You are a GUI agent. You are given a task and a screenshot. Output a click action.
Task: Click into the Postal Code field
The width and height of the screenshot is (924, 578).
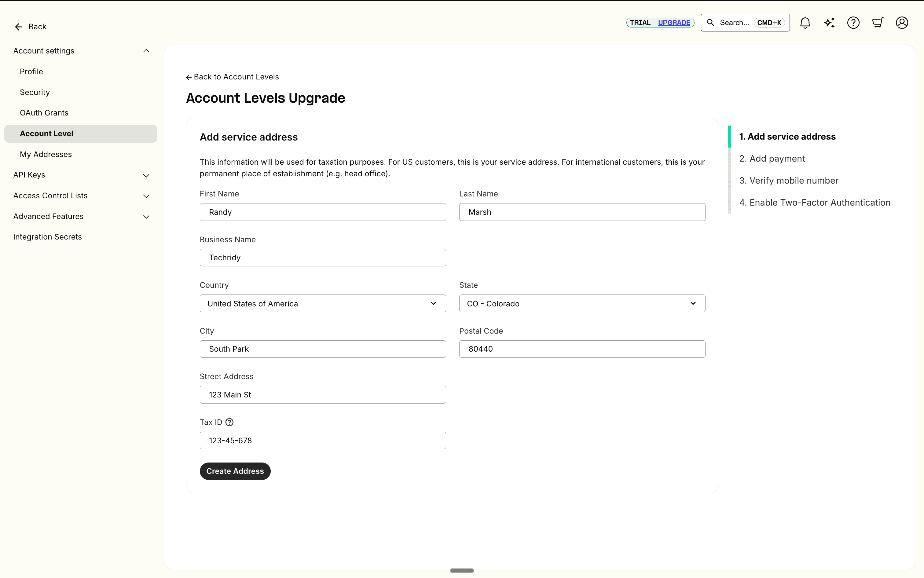(582, 349)
